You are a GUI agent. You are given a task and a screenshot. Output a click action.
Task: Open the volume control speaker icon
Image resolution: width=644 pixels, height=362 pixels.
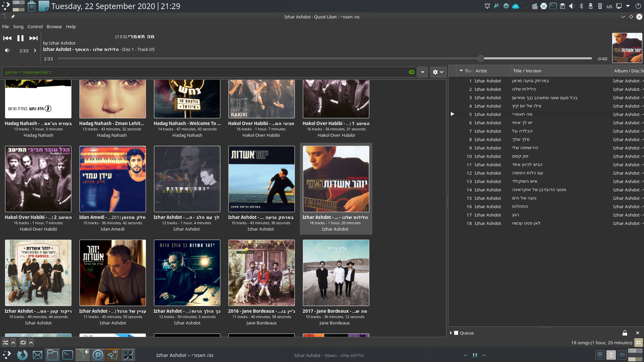point(7,50)
